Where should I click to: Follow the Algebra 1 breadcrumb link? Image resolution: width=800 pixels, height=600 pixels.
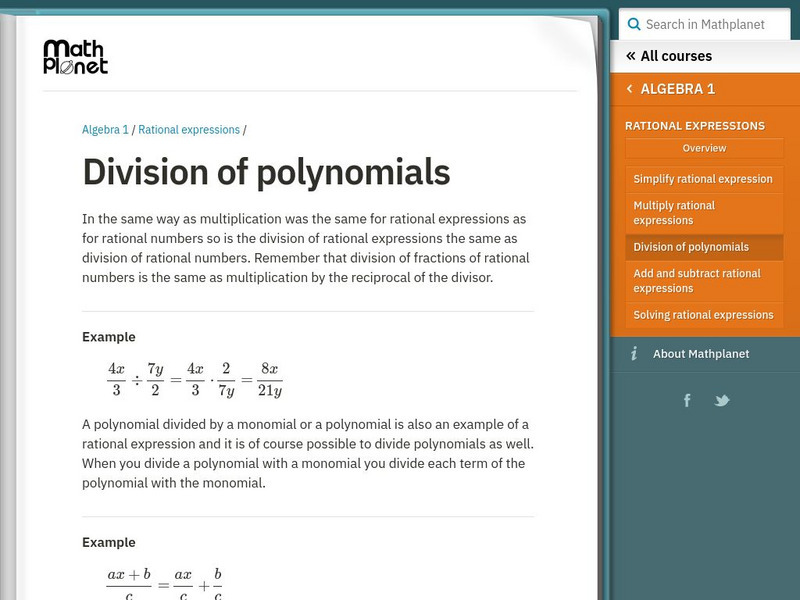[104, 129]
